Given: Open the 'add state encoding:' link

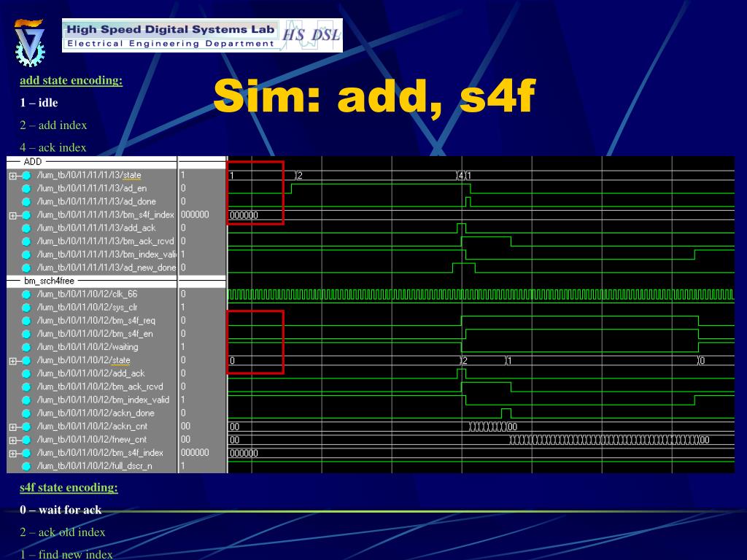Looking at the screenshot, I should (71, 80).
